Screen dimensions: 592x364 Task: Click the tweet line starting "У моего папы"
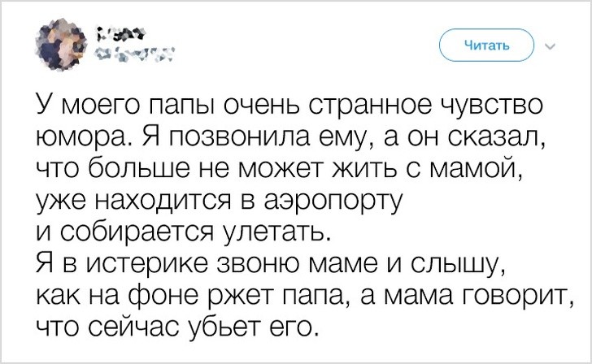[289, 107]
